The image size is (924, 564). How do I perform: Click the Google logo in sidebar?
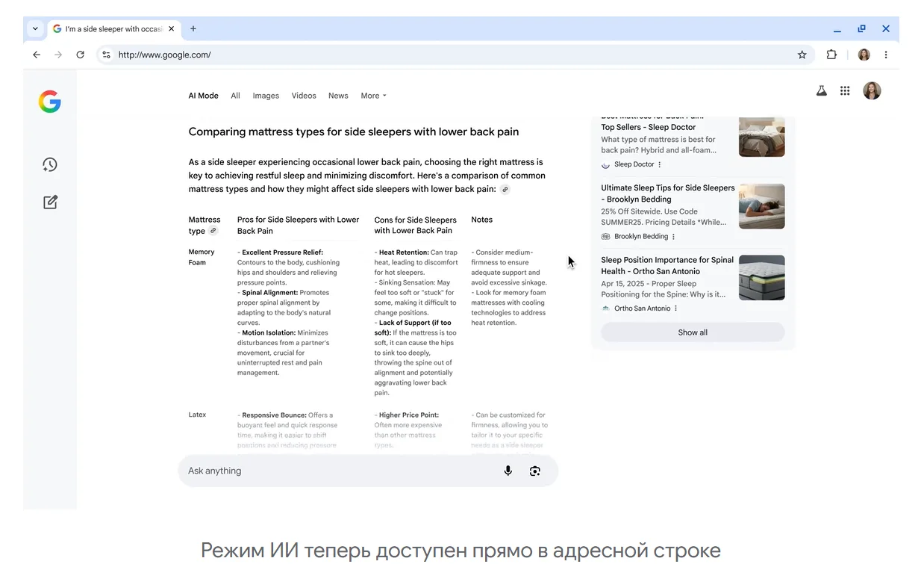click(50, 102)
